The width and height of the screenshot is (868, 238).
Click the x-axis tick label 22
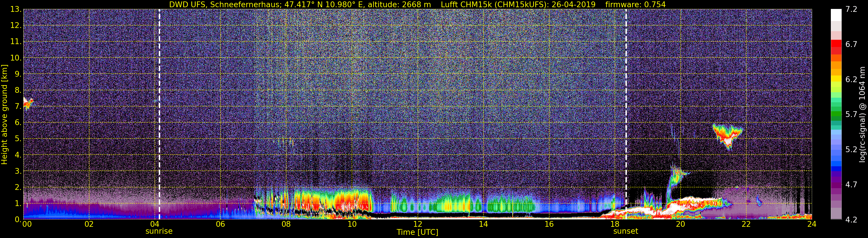pyautogui.click(x=746, y=224)
